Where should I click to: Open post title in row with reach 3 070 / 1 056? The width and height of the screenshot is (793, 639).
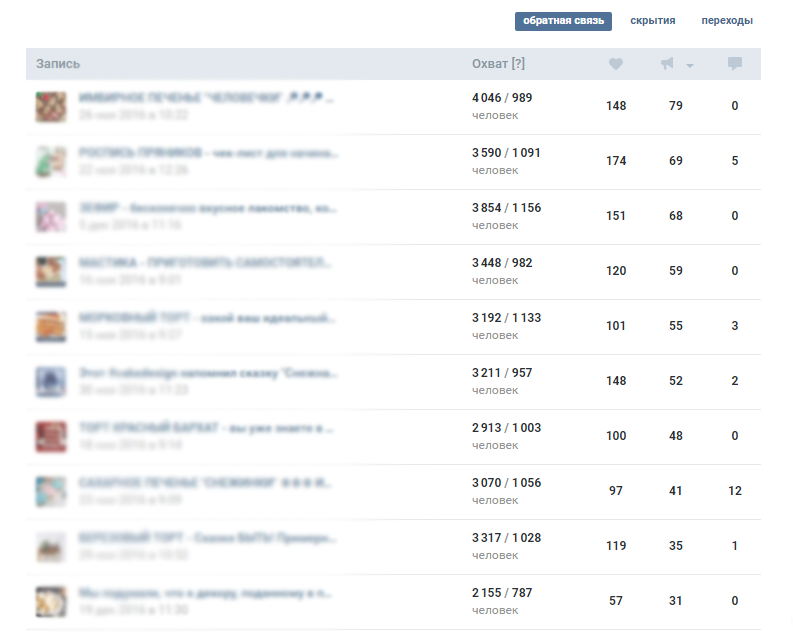pyautogui.click(x=205, y=483)
